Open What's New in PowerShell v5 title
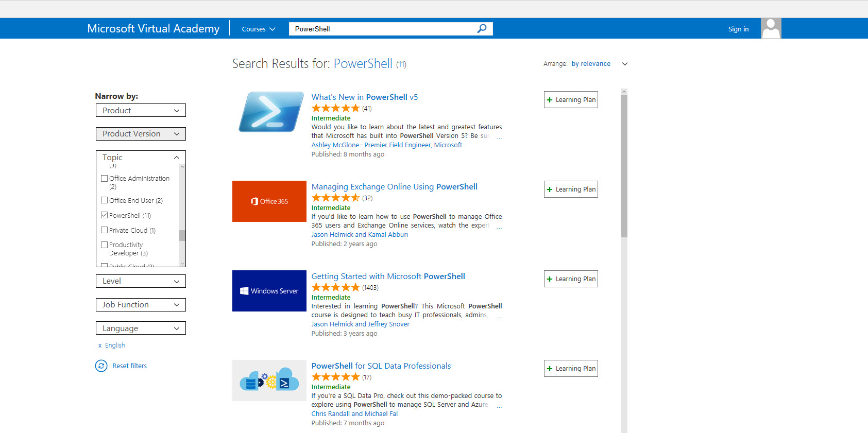Image resolution: width=868 pixels, height=433 pixels. coord(365,97)
